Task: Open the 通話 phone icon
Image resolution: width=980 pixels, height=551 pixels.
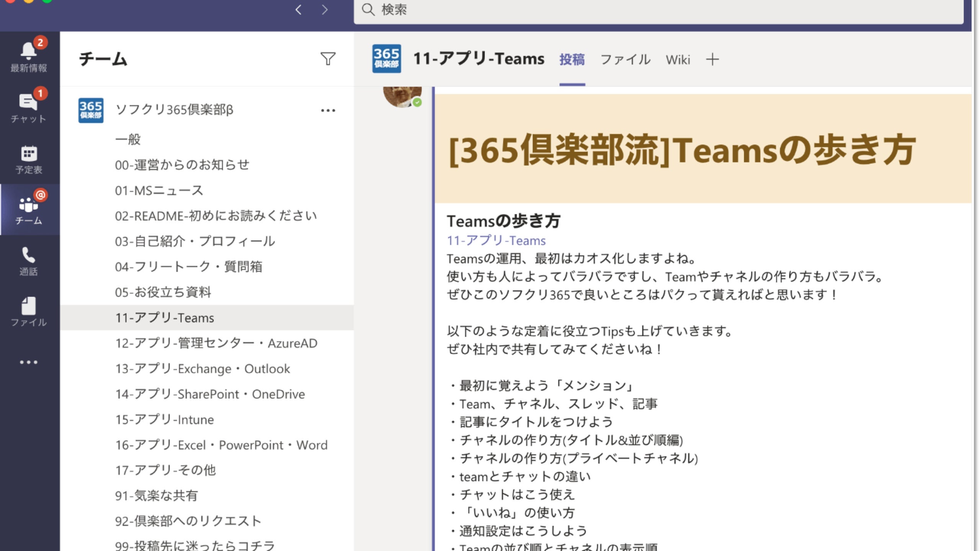Action: coord(29,261)
